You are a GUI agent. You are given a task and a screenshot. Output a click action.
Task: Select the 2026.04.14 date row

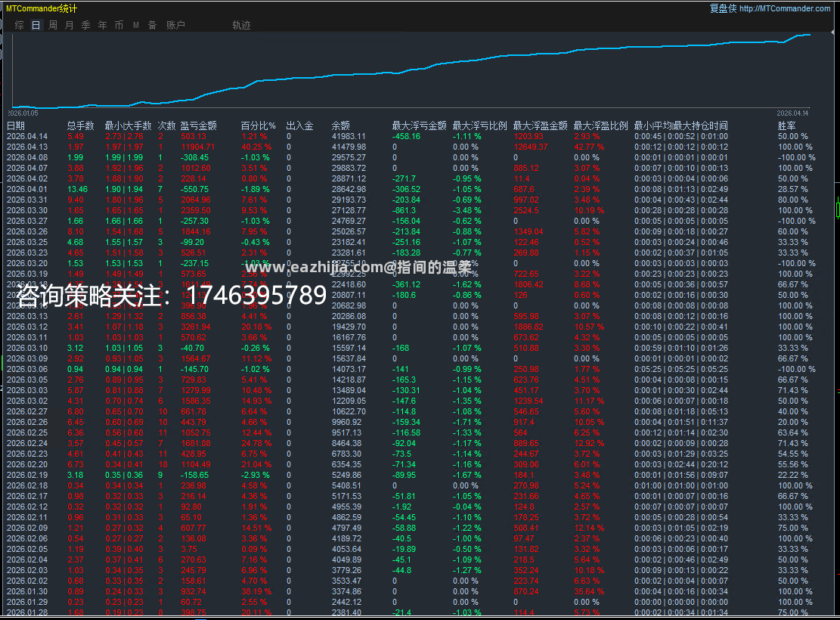tap(26, 137)
